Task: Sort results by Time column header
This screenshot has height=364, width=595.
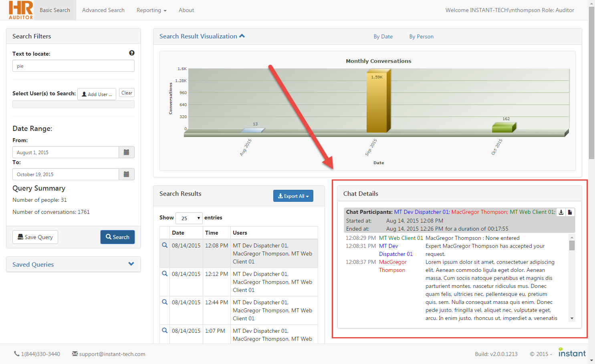Action: pyautogui.click(x=217, y=233)
